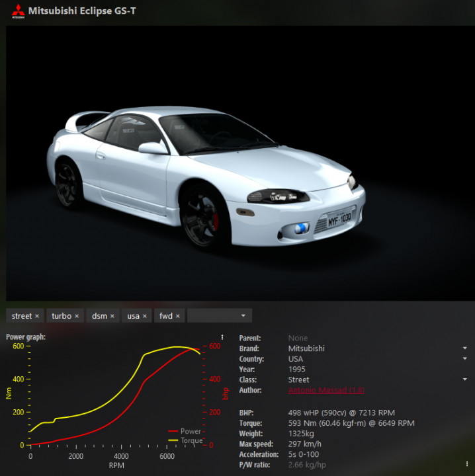
Task: Click the Power graph heading
Action: click(26, 337)
